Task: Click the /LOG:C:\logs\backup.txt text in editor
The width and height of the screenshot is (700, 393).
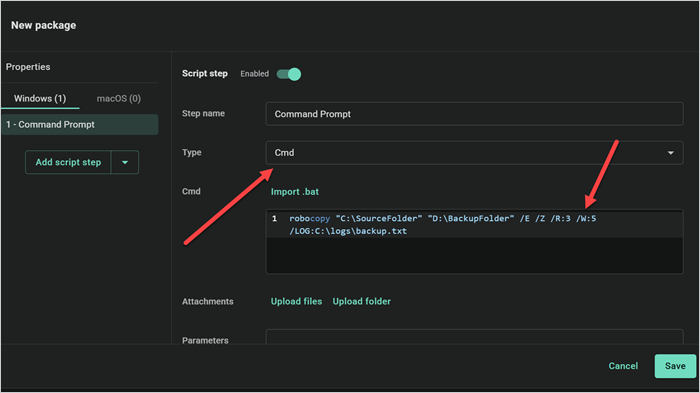Action: pyautogui.click(x=348, y=231)
